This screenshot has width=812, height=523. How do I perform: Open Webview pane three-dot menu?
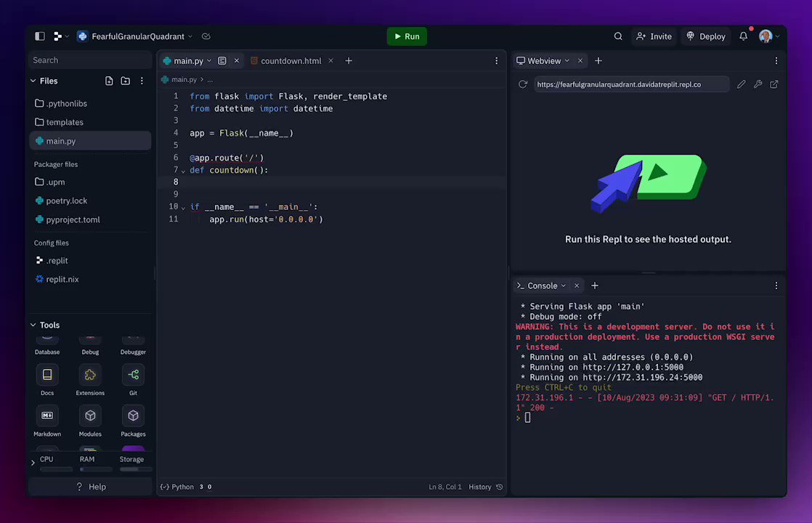776,60
